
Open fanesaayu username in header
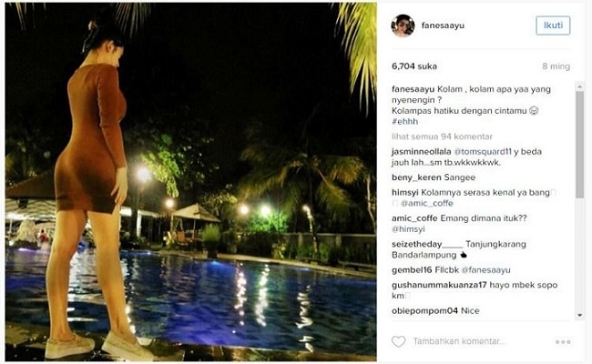click(x=443, y=25)
